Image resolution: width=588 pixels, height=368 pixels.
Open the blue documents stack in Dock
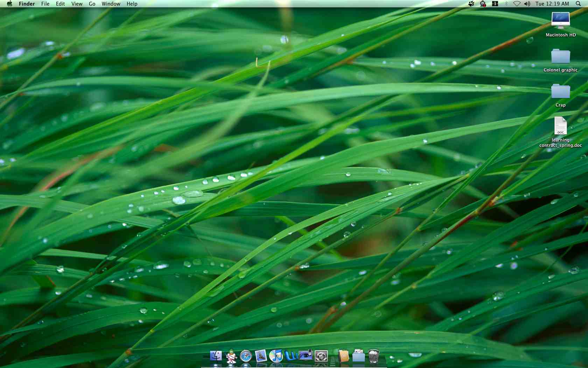(x=358, y=356)
